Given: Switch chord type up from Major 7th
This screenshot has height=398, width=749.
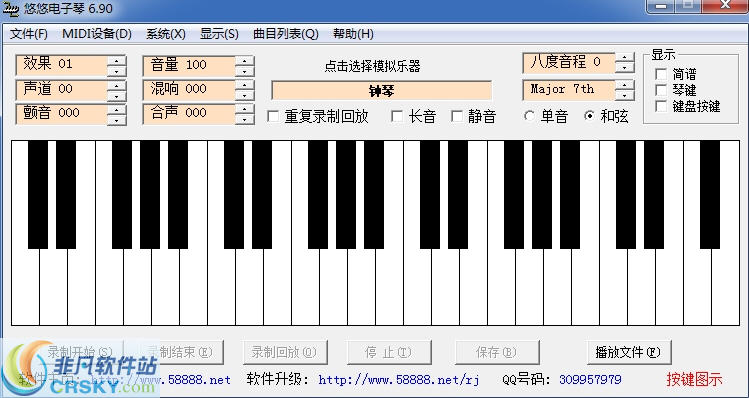Looking at the screenshot, I should [625, 85].
